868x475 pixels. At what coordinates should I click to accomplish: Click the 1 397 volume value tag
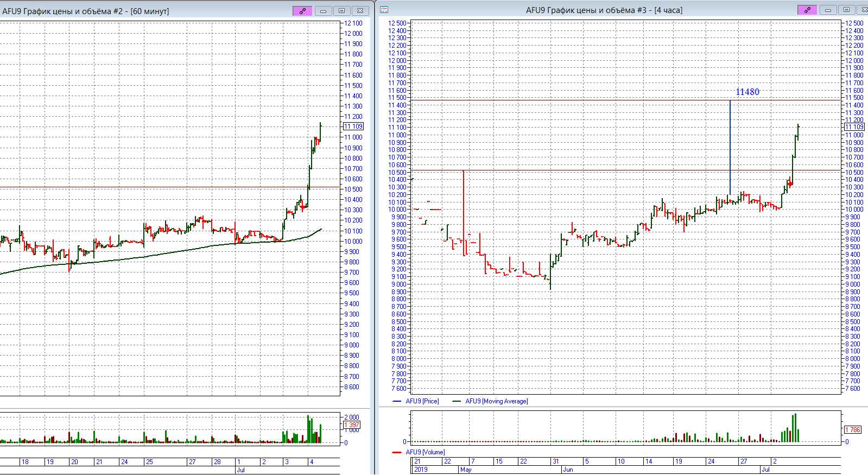[x=352, y=425]
